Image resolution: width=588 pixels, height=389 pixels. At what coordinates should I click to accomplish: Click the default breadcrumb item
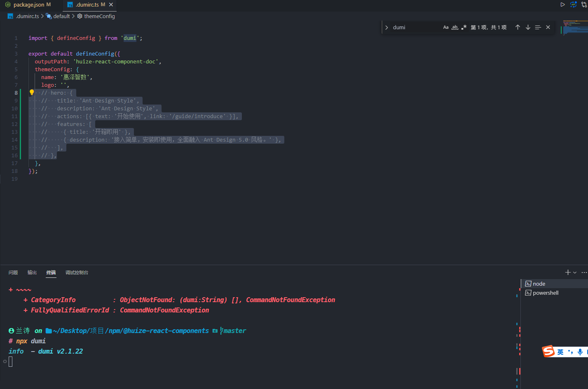coord(58,16)
